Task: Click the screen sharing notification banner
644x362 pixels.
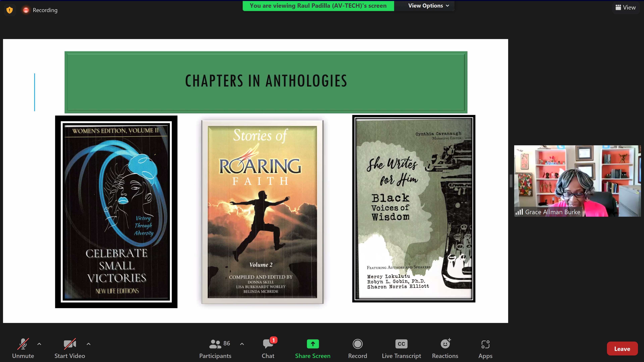Action: click(x=318, y=6)
